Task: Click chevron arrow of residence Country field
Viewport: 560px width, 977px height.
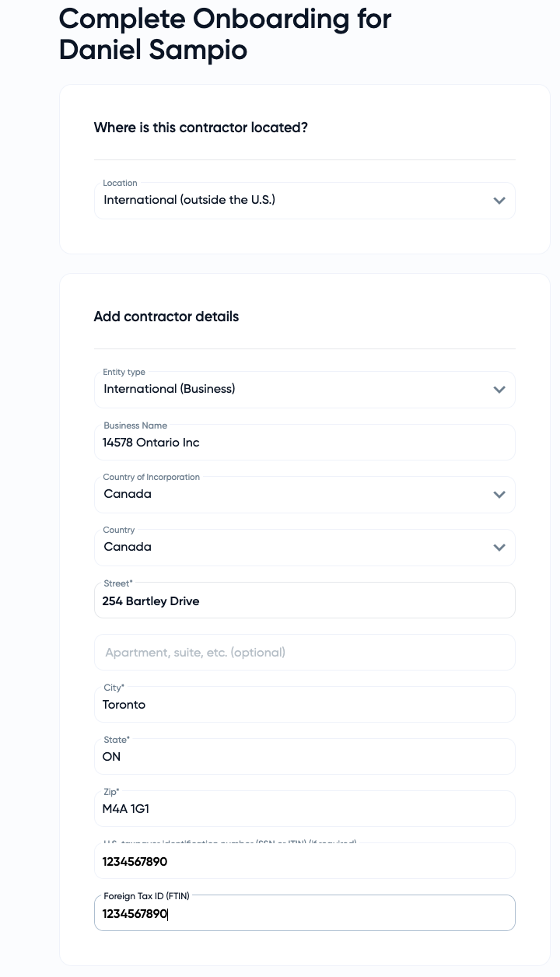Action: click(499, 548)
